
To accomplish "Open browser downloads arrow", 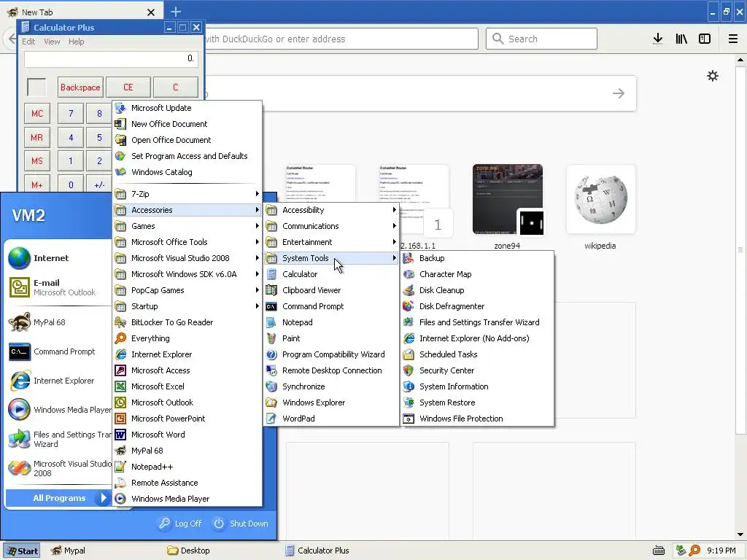I will tap(658, 39).
